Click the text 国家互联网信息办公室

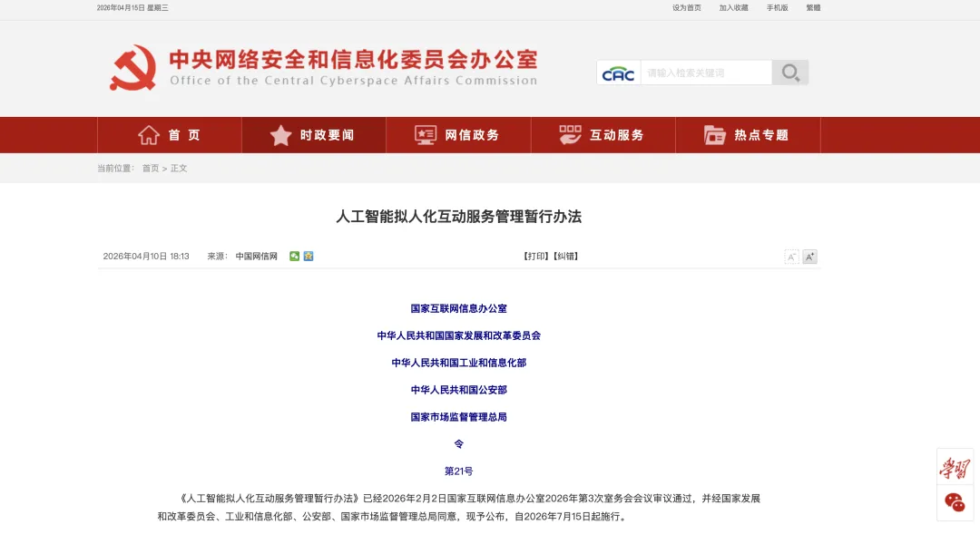click(x=459, y=308)
